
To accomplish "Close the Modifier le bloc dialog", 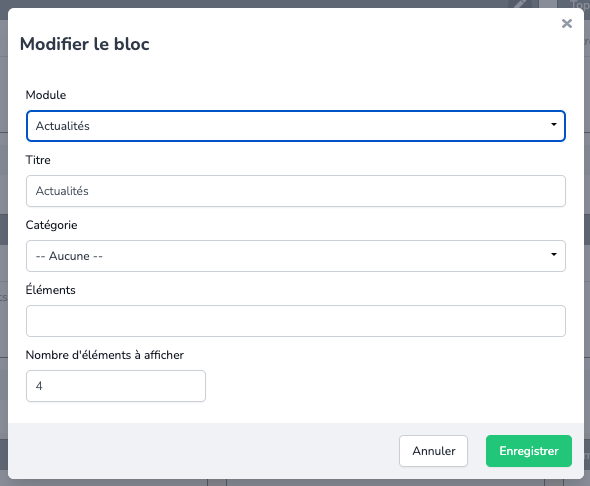I will click(x=567, y=23).
